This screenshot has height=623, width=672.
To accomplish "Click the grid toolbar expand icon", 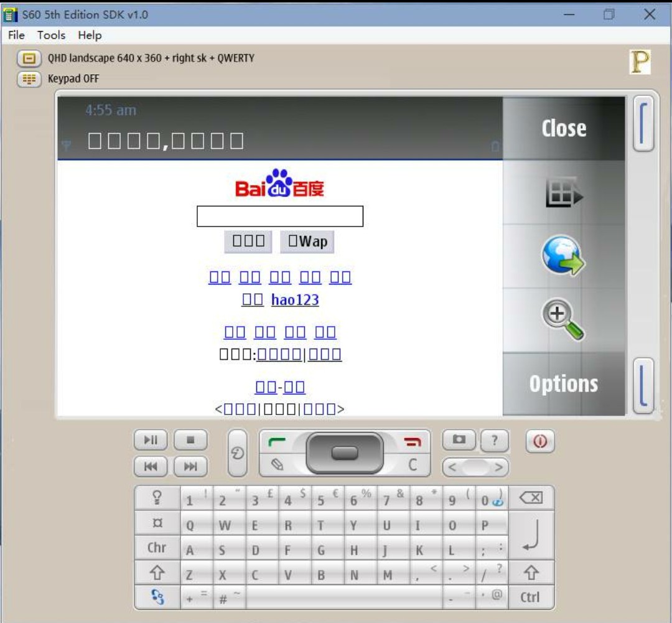I will pyautogui.click(x=562, y=192).
